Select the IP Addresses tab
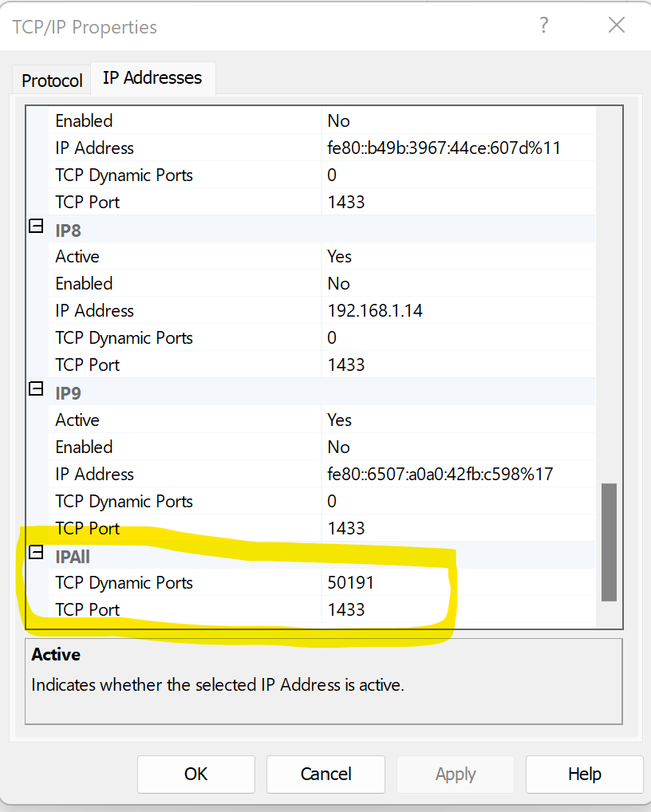The image size is (651, 812). [x=152, y=77]
